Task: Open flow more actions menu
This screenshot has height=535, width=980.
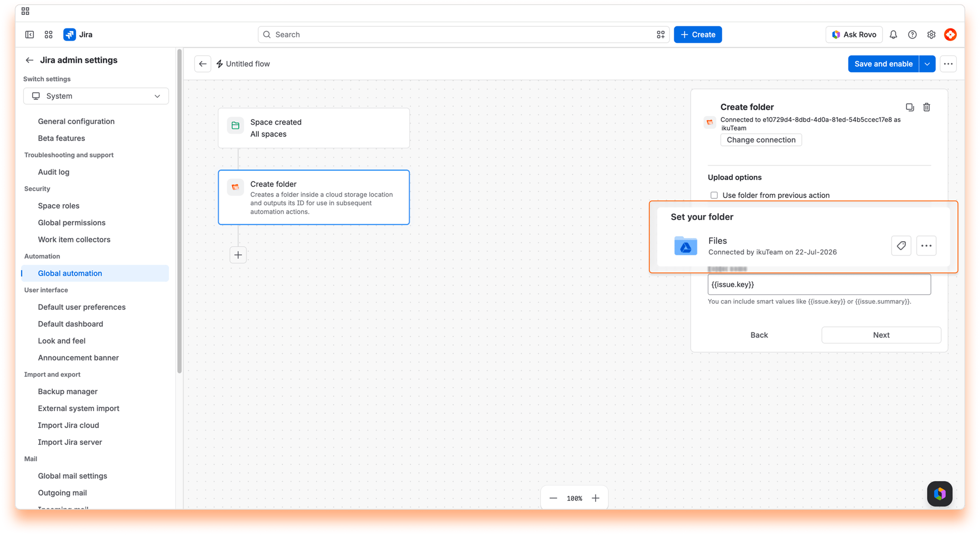Action: tap(948, 64)
